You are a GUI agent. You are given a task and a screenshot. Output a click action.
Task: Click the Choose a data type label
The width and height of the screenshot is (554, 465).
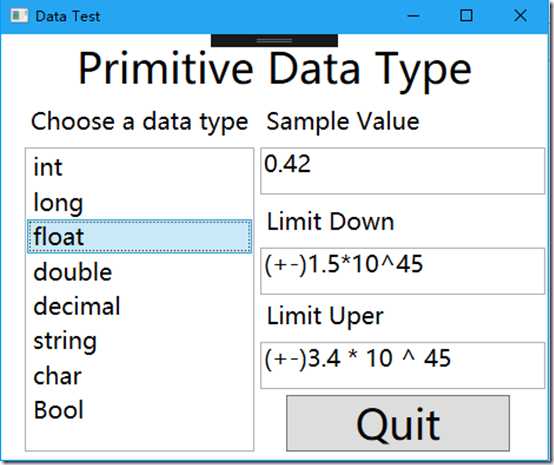pyautogui.click(x=140, y=122)
